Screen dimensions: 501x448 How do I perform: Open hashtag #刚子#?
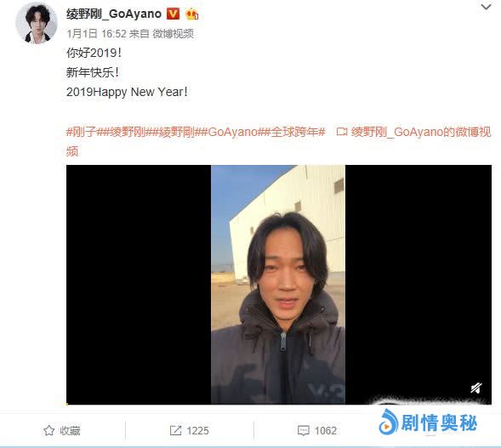(x=81, y=132)
